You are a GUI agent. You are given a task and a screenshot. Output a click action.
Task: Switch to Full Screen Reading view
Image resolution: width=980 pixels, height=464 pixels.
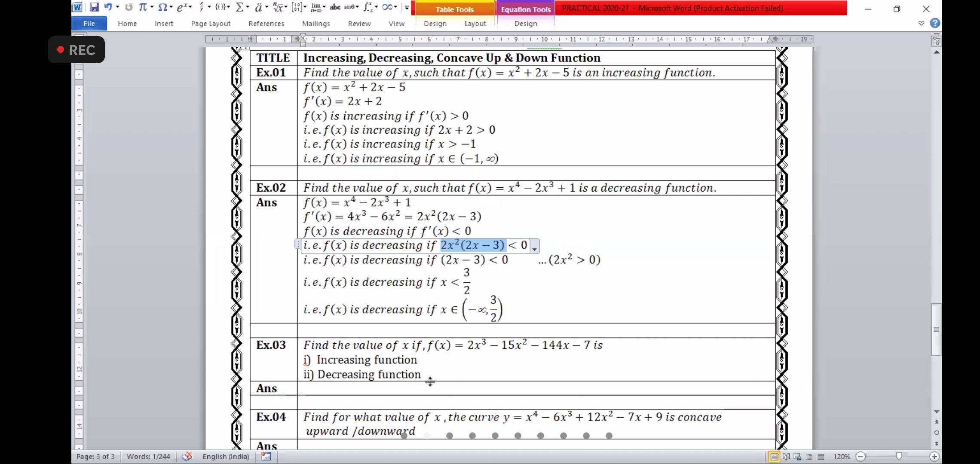tap(786, 457)
